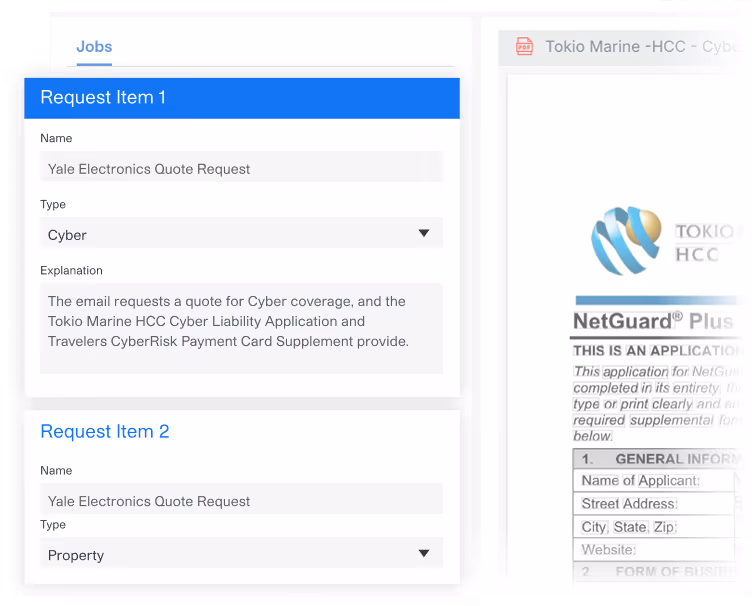Open the Request Item 2 heading
This screenshot has height=606, width=752.
point(105,431)
